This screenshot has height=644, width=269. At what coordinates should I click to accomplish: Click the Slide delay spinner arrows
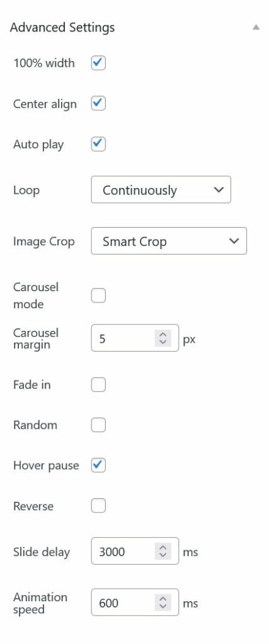tap(163, 551)
